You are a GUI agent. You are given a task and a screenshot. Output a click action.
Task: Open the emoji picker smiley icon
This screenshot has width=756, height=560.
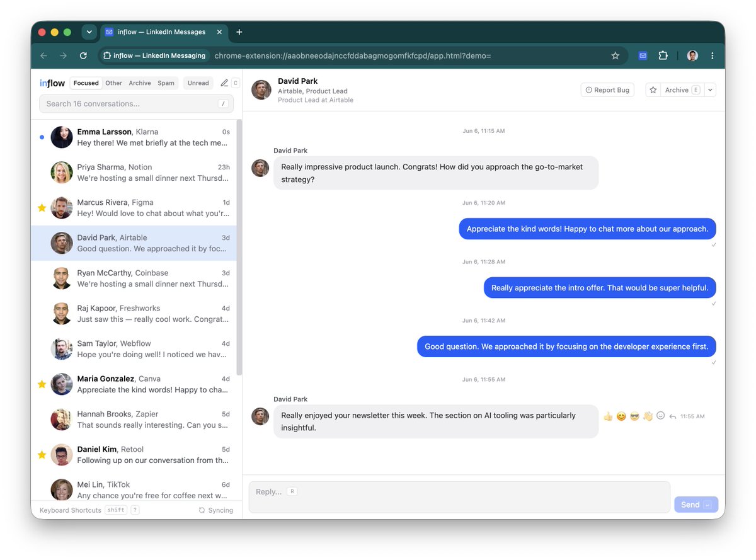(660, 416)
